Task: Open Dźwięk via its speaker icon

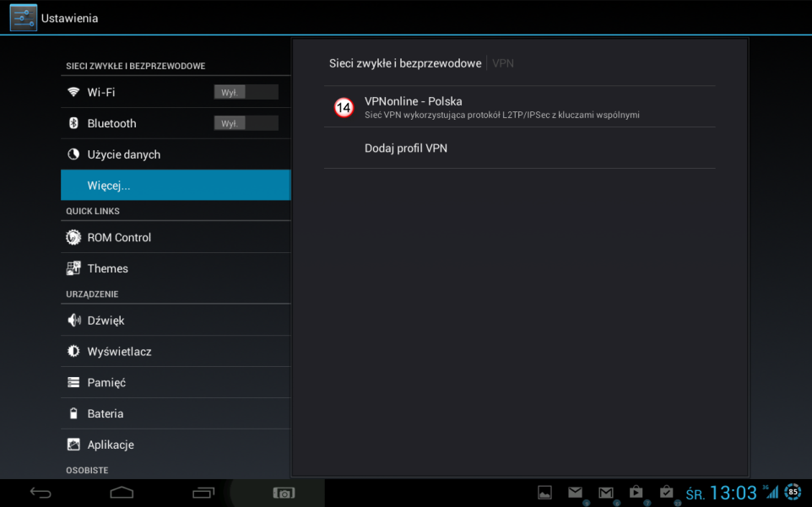Action: 74,321
